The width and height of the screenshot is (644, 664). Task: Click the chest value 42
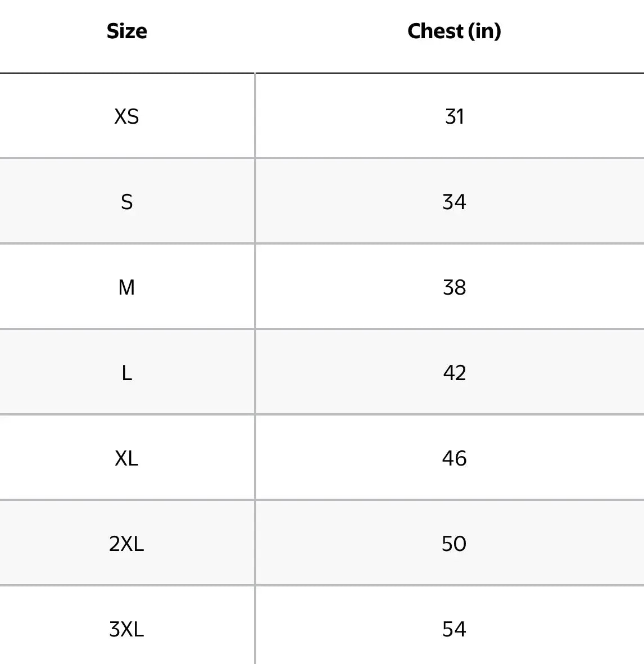(454, 373)
